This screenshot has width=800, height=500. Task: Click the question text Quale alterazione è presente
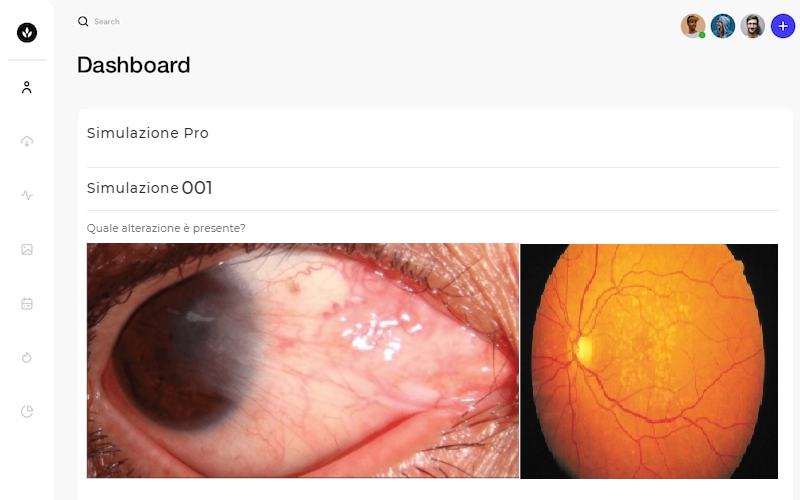166,228
